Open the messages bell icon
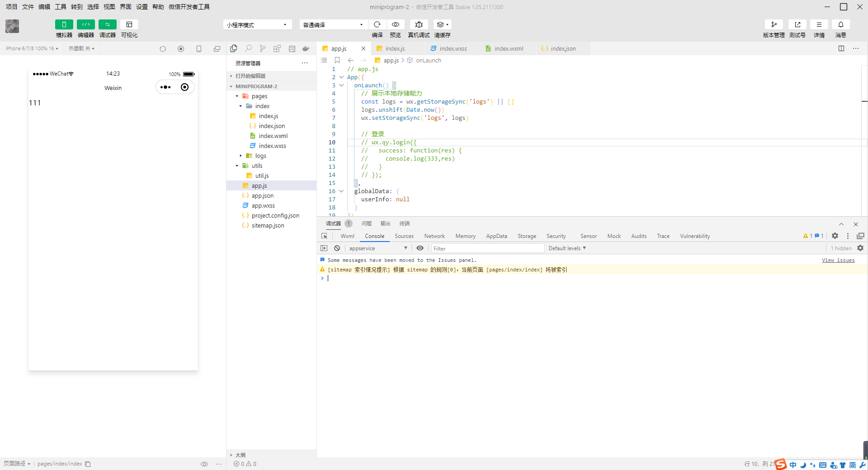Screen dimensions: 868x470 [x=840, y=24]
